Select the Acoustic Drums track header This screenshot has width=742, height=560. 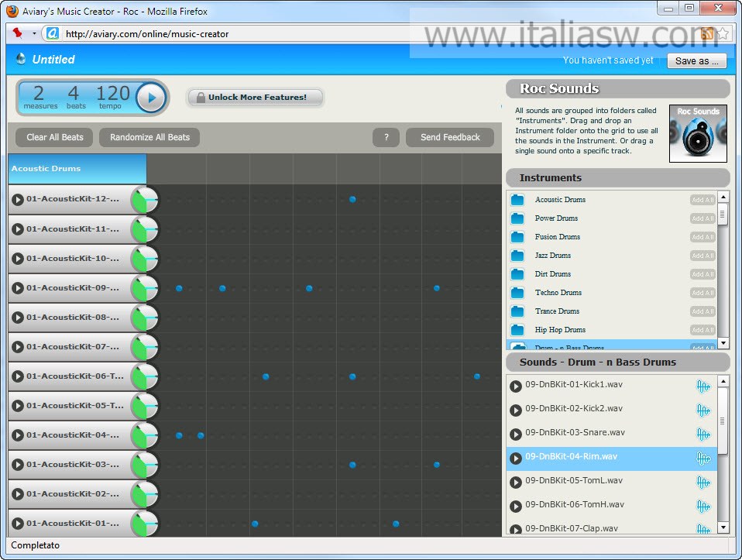77,169
